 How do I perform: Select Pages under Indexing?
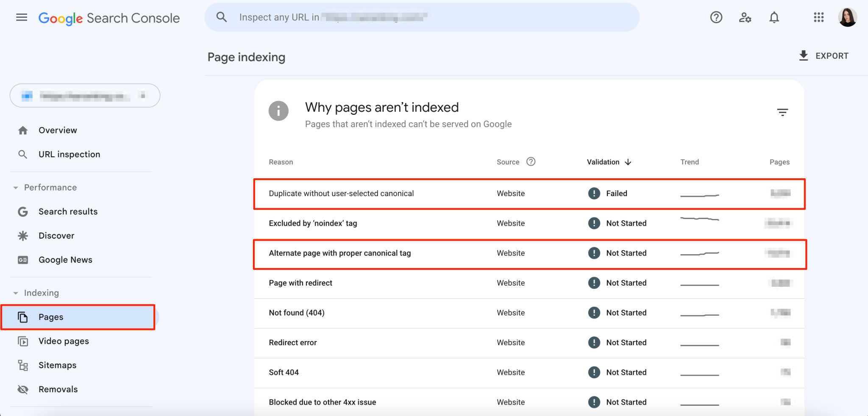click(50, 316)
